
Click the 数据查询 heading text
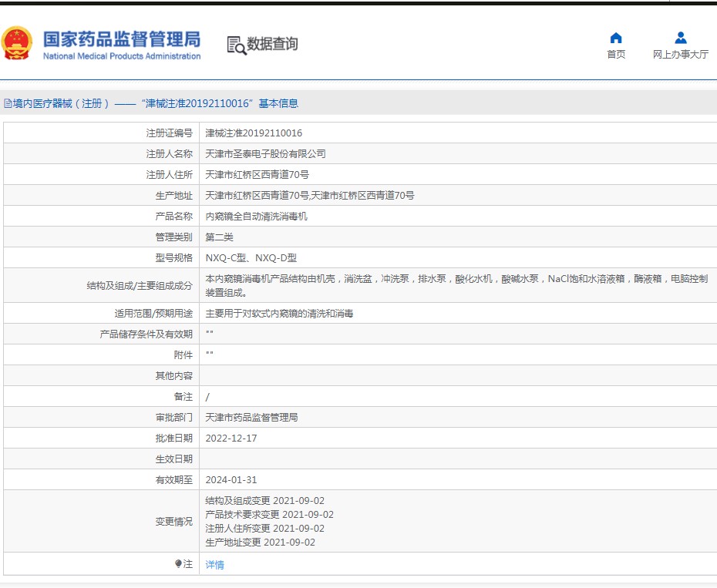[272, 44]
